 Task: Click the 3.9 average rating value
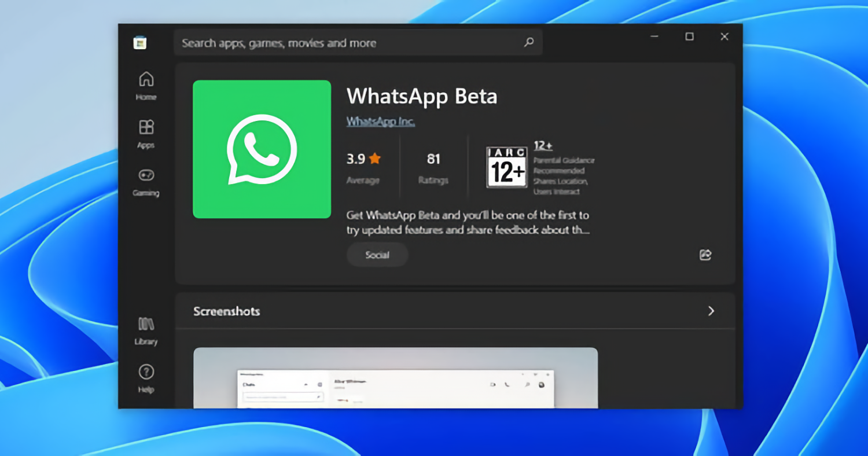point(356,159)
